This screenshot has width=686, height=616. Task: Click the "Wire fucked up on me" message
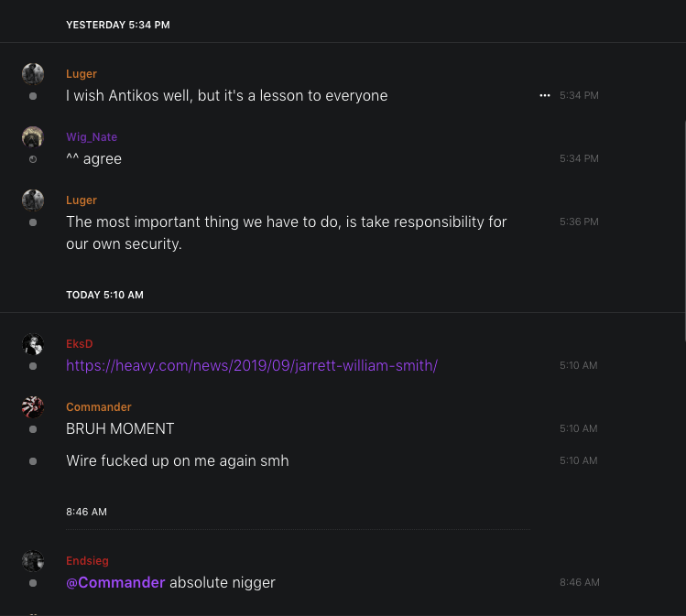[178, 460]
